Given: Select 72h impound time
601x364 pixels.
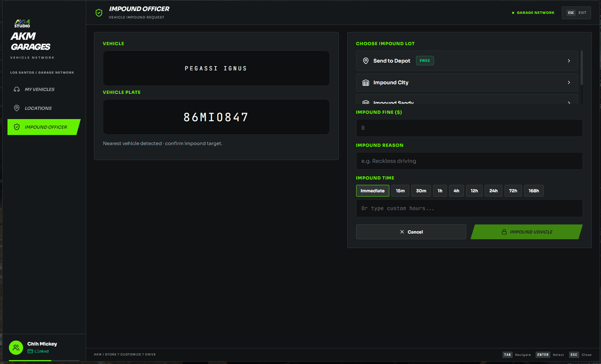Looking at the screenshot, I should point(513,191).
